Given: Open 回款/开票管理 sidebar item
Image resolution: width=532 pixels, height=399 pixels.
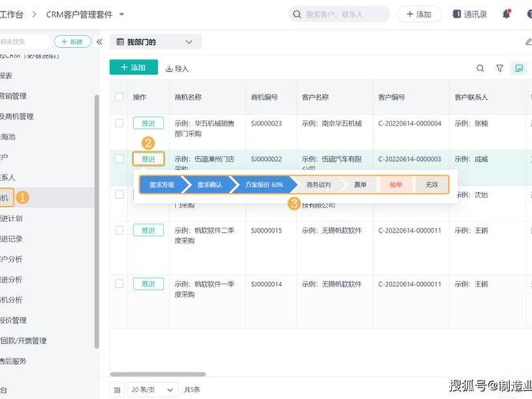Looking at the screenshot, I should click(x=23, y=340).
